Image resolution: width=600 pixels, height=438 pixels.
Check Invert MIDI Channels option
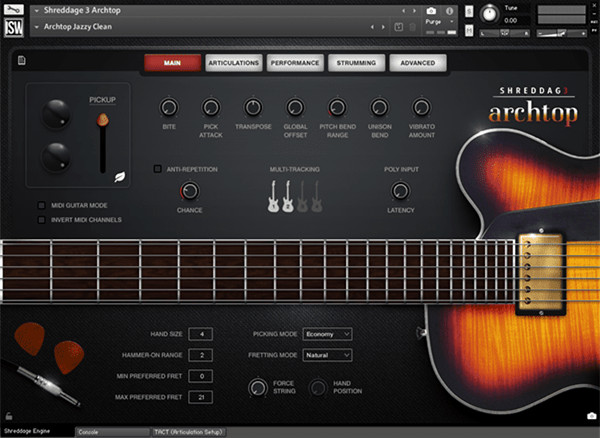tap(42, 219)
